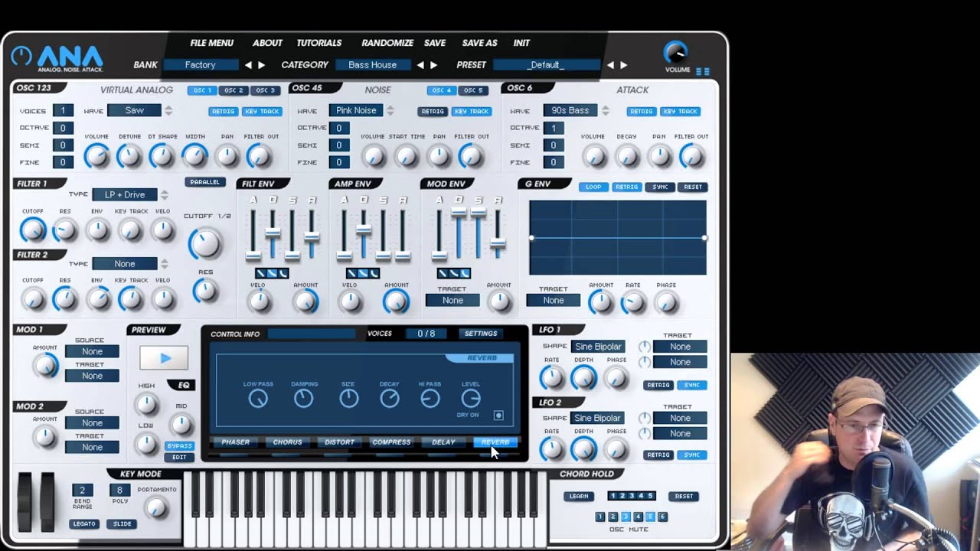Screen dimensions: 980x551
Task: Open the LFO 1 Shape dropdown
Action: point(597,347)
